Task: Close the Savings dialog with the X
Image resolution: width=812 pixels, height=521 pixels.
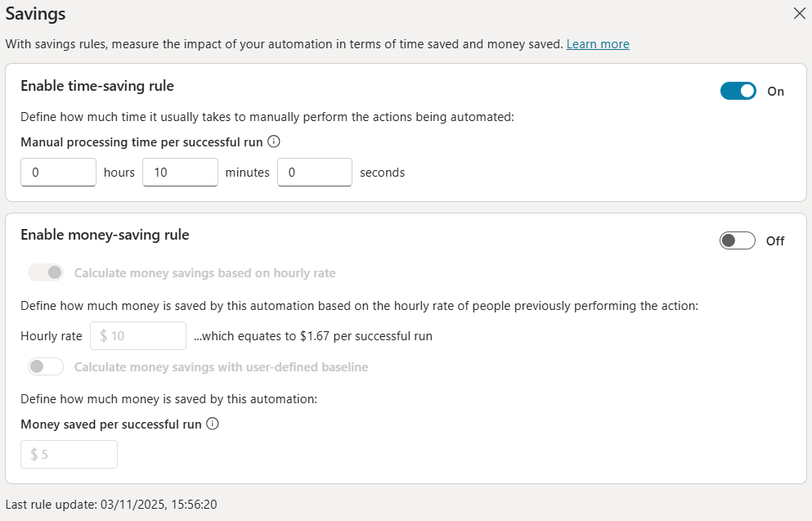Action: pos(799,13)
